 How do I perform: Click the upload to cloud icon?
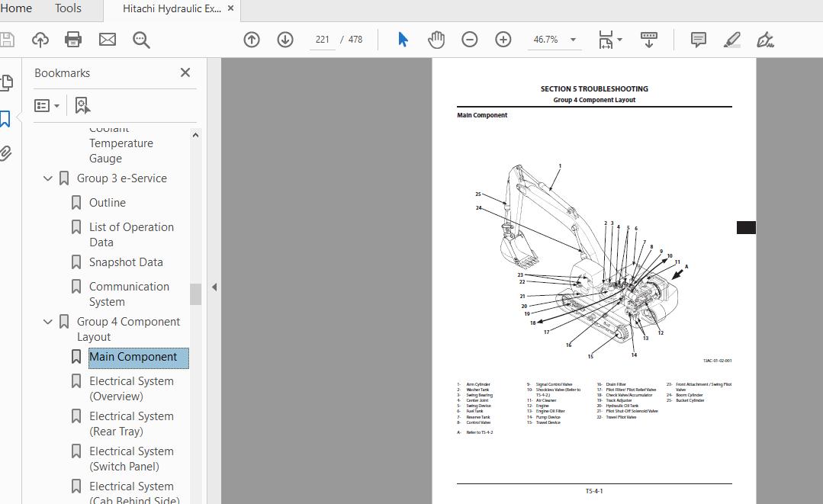[x=40, y=40]
